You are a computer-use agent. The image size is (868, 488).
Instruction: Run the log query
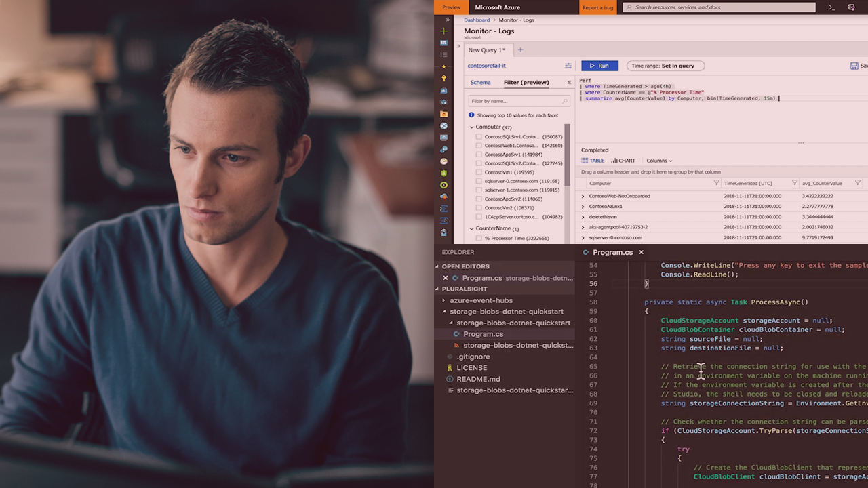point(599,66)
